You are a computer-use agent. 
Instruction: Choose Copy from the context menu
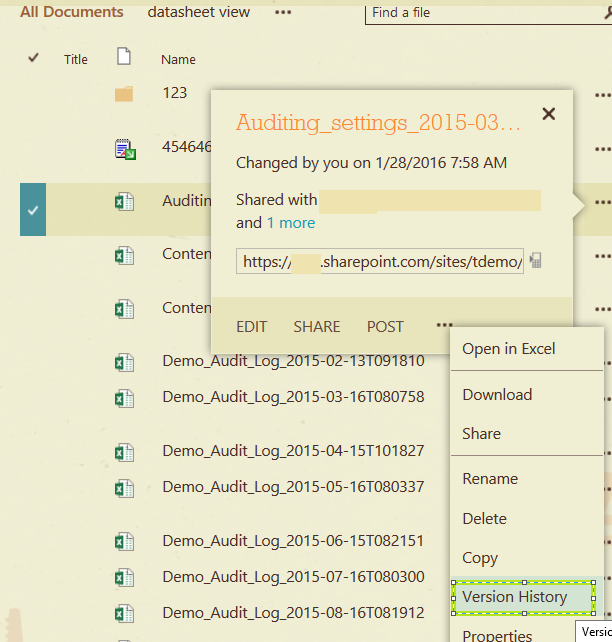480,558
